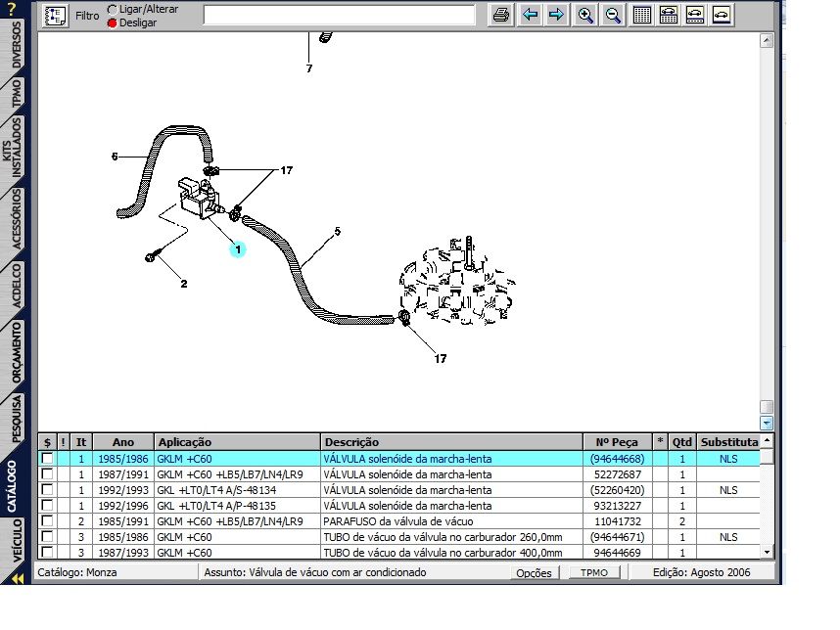Open the ACDELCO sidebar tab
Image resolution: width=840 pixels, height=630 pixels.
click(x=16, y=286)
